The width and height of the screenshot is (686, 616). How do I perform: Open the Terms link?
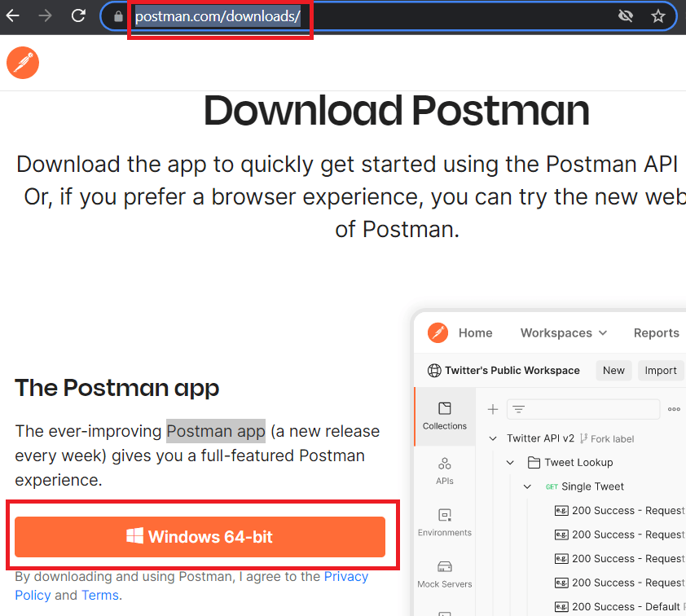point(100,596)
